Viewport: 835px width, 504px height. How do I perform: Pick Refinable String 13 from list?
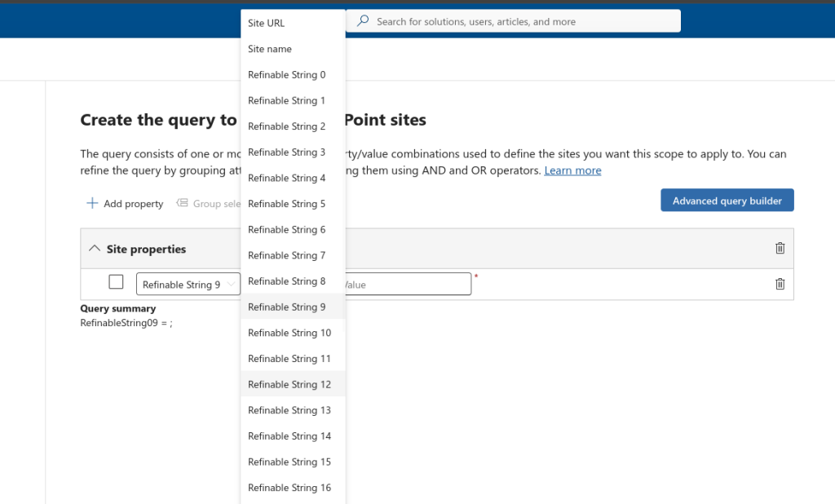coord(293,411)
